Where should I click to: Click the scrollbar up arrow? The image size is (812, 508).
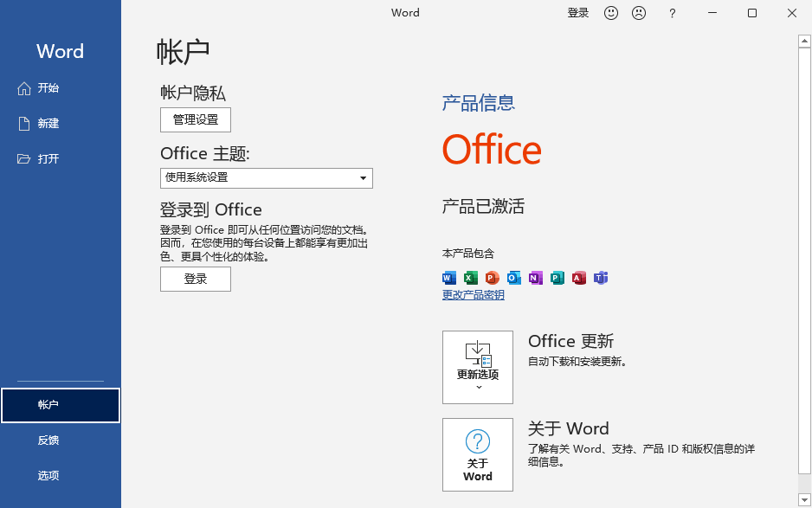coord(804,41)
